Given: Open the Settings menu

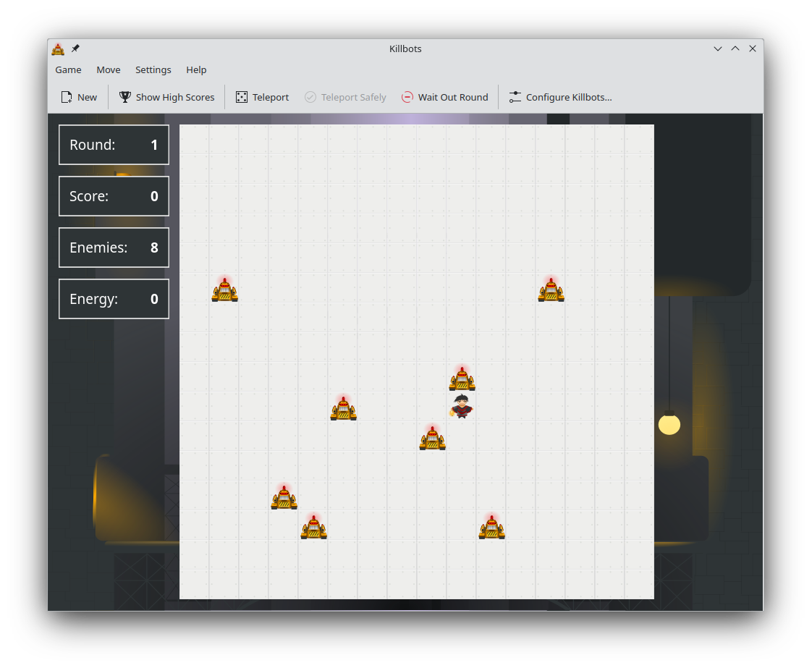Looking at the screenshot, I should 153,69.
